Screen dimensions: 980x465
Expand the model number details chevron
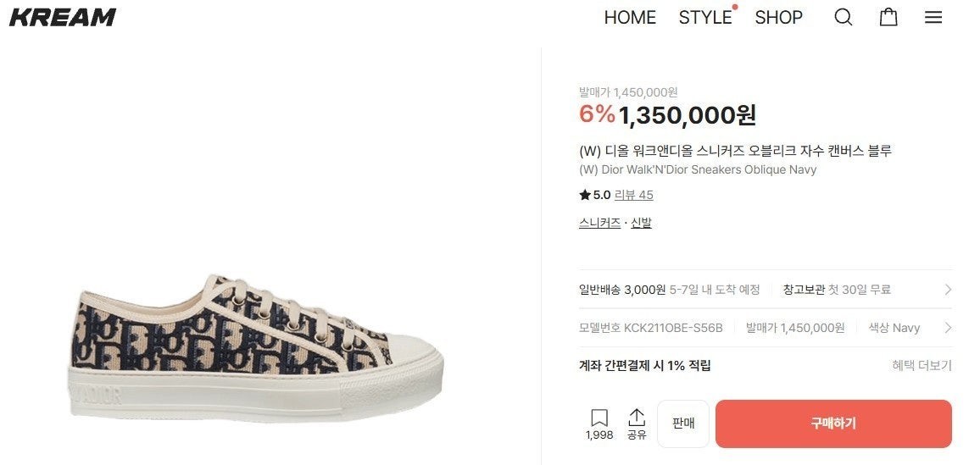[x=948, y=328]
